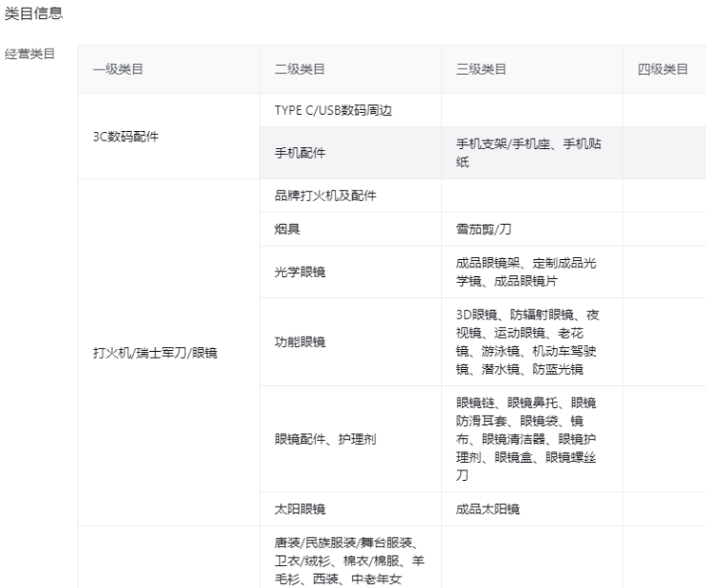Click the 三级类目 column header
Viewport: 706px width, 588px height.
tap(481, 69)
